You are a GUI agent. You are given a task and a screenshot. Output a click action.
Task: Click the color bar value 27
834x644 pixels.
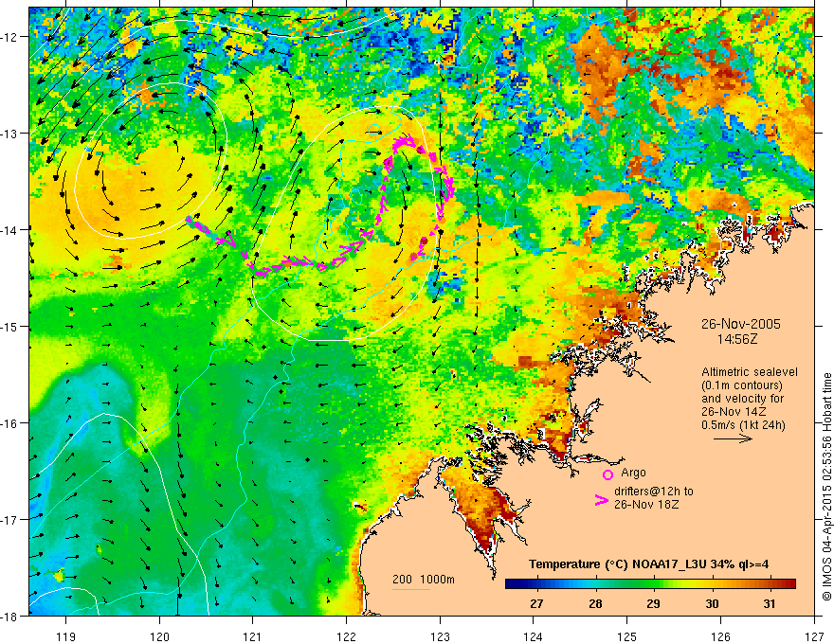point(536,604)
